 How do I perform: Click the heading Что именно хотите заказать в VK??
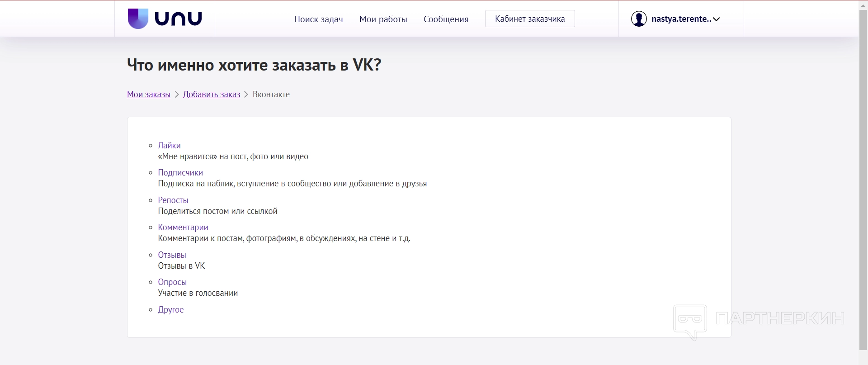tap(254, 65)
